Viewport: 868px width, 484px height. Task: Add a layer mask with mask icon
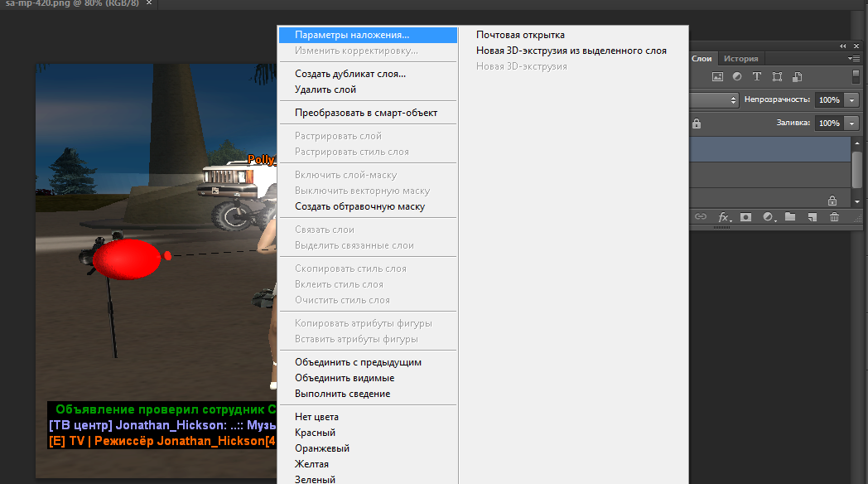pos(745,217)
